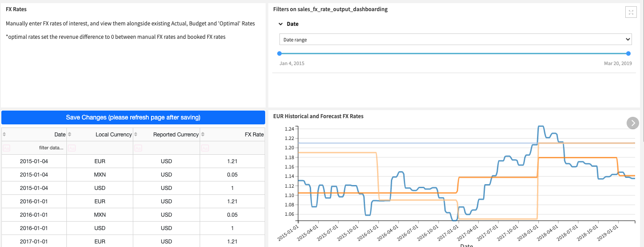Click the gray next arrow on chart
Viewport: 644px width, 247px height.
[x=633, y=123]
